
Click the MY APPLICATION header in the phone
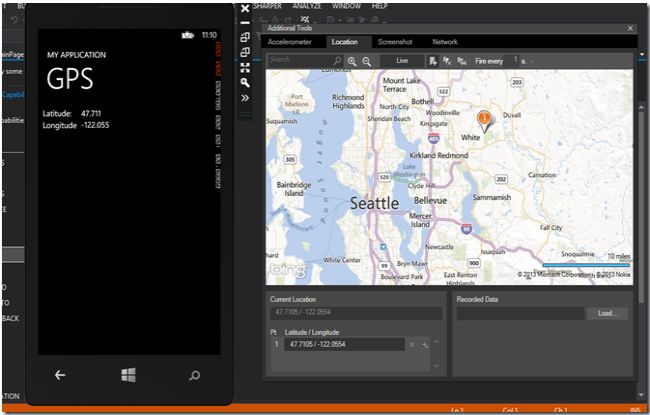coord(76,55)
